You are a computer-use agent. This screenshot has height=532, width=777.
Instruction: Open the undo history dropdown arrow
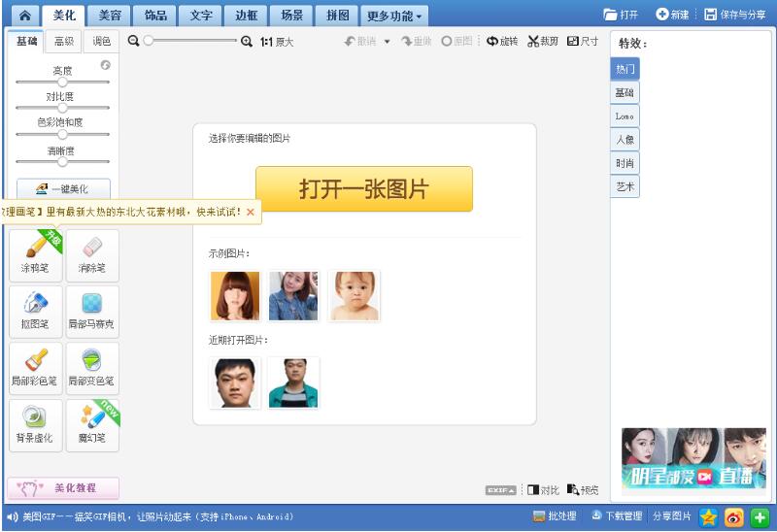click(387, 42)
